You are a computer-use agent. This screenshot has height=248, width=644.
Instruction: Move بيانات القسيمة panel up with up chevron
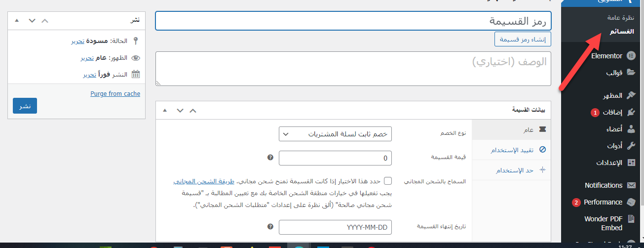[x=193, y=110]
